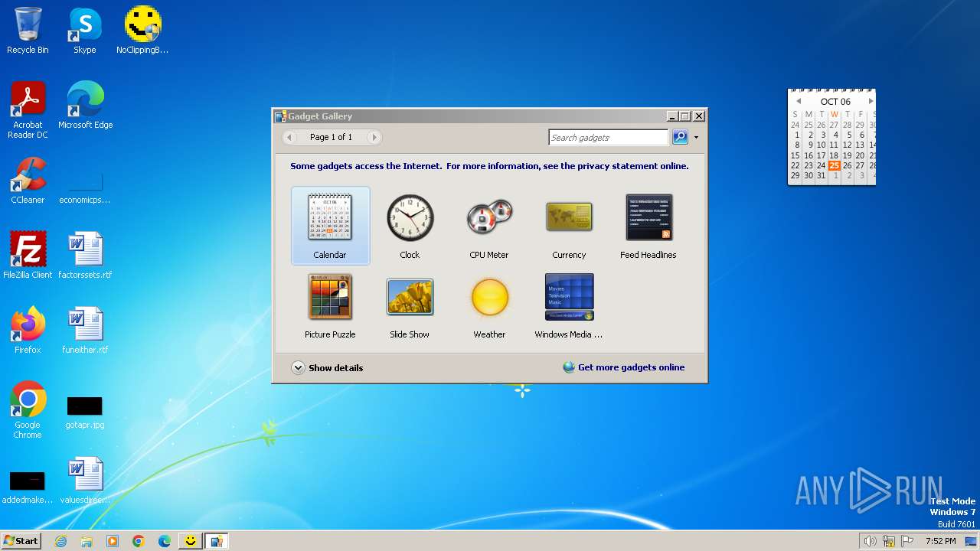Screen dimensions: 980x551
Task: Go to next gadget page arrow
Action: pyautogui.click(x=374, y=137)
